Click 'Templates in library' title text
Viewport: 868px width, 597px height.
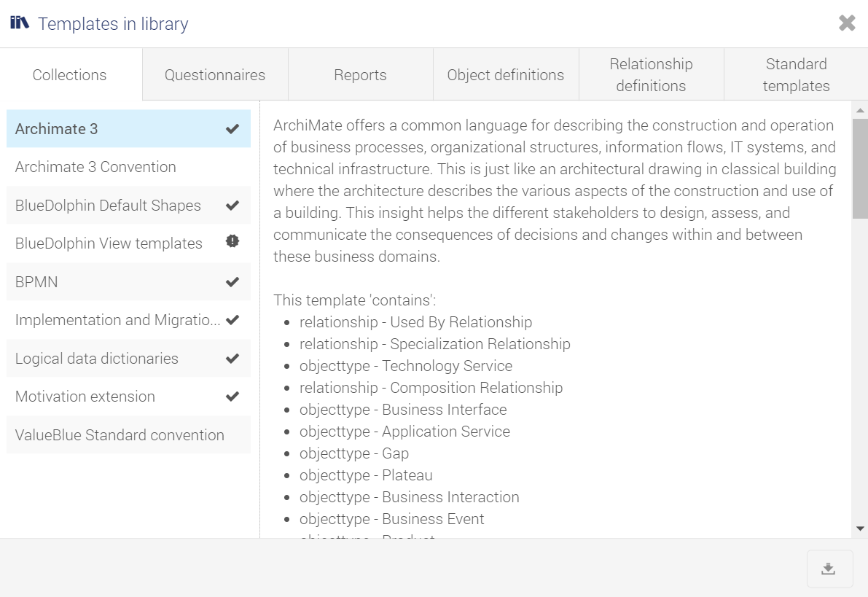[113, 24]
